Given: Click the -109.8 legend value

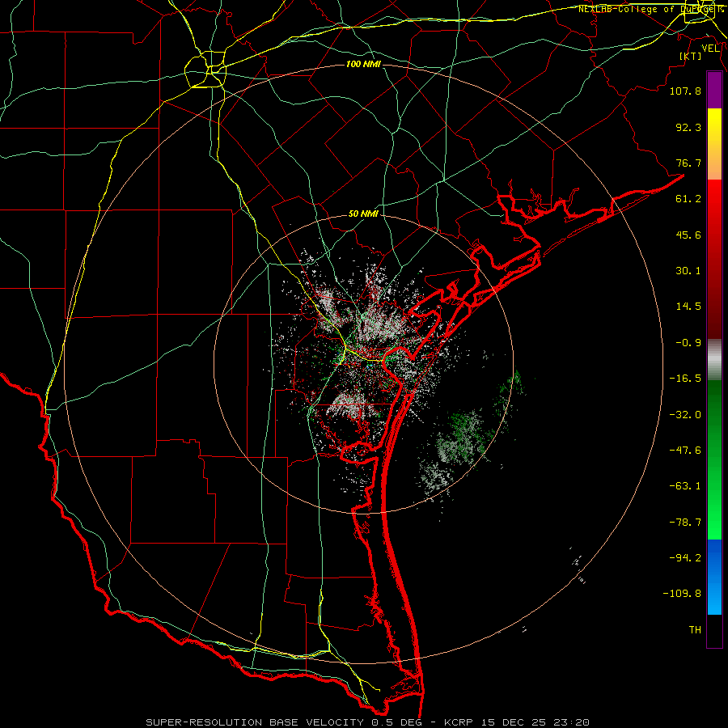Looking at the screenshot, I should (x=682, y=594).
